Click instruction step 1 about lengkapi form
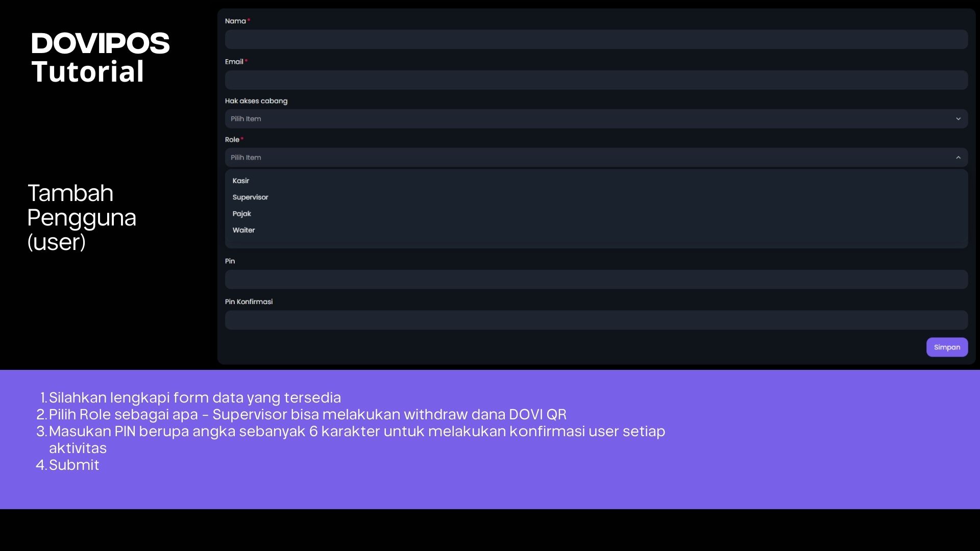The width and height of the screenshot is (980, 551). click(194, 397)
